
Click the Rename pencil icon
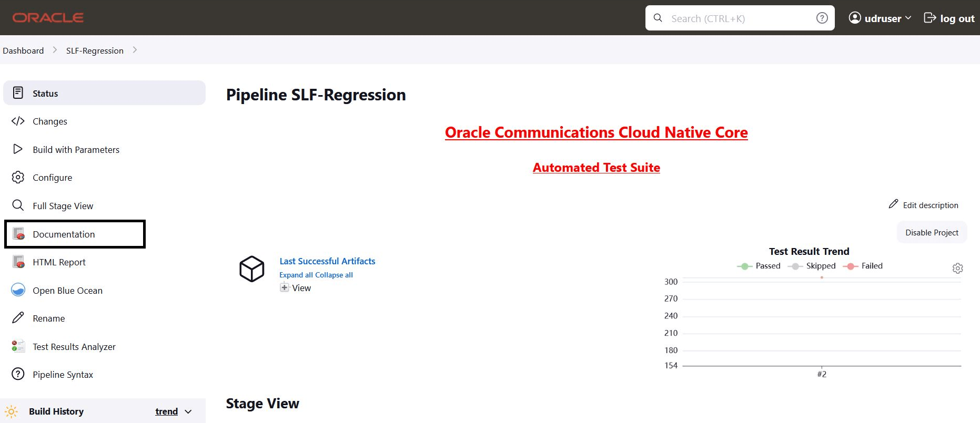18,317
